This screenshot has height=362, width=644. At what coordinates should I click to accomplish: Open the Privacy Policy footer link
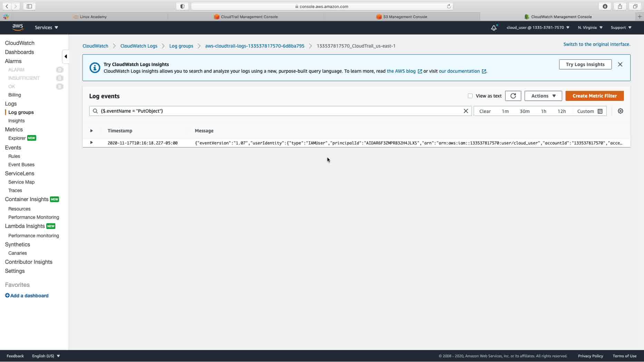(590, 356)
